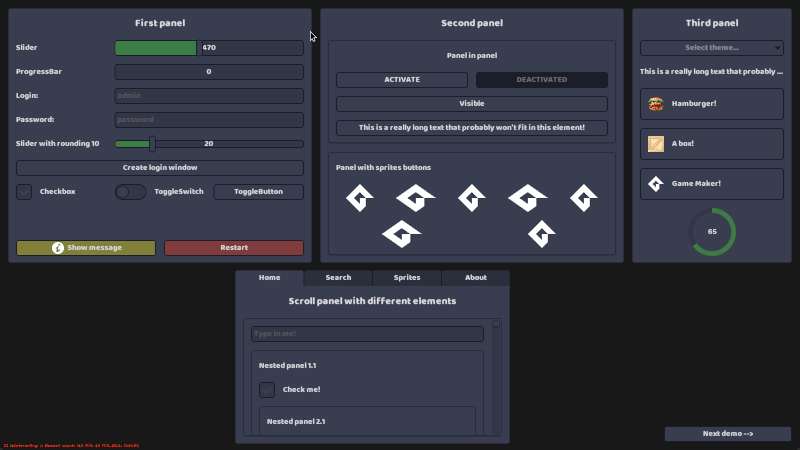Toggle the ToggleButton
This screenshot has height=450, width=800.
[259, 192]
